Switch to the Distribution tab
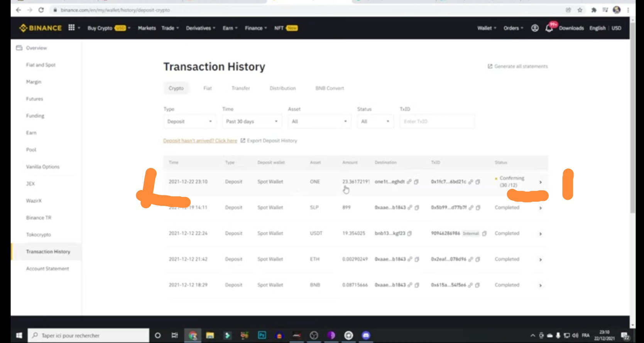The width and height of the screenshot is (644, 343). 283,88
